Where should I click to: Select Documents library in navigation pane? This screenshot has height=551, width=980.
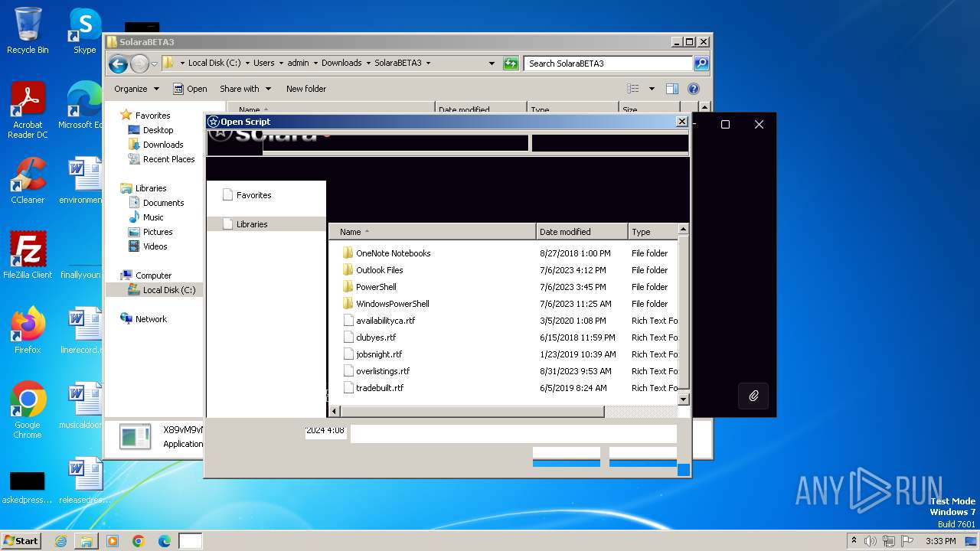tap(163, 203)
